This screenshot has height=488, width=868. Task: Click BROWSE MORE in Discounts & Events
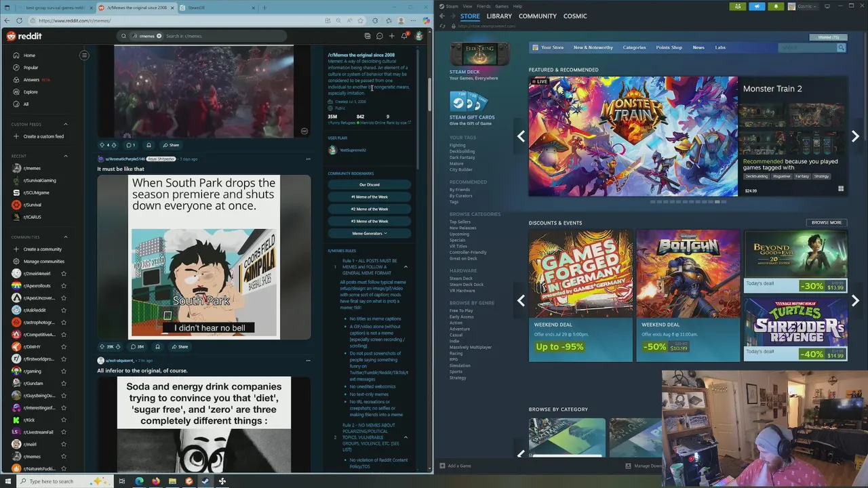click(x=827, y=222)
